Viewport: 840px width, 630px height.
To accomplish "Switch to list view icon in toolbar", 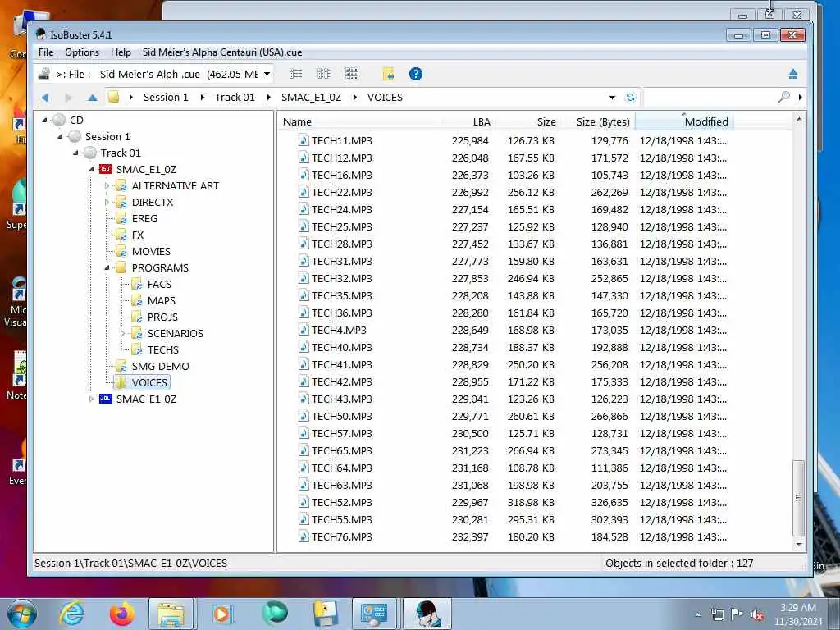I will coord(295,74).
